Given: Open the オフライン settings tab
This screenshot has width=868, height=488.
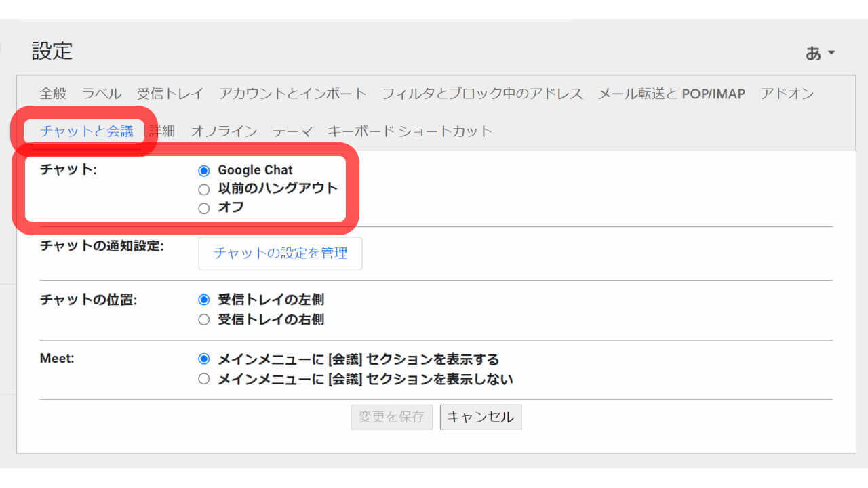Looking at the screenshot, I should coord(224,131).
